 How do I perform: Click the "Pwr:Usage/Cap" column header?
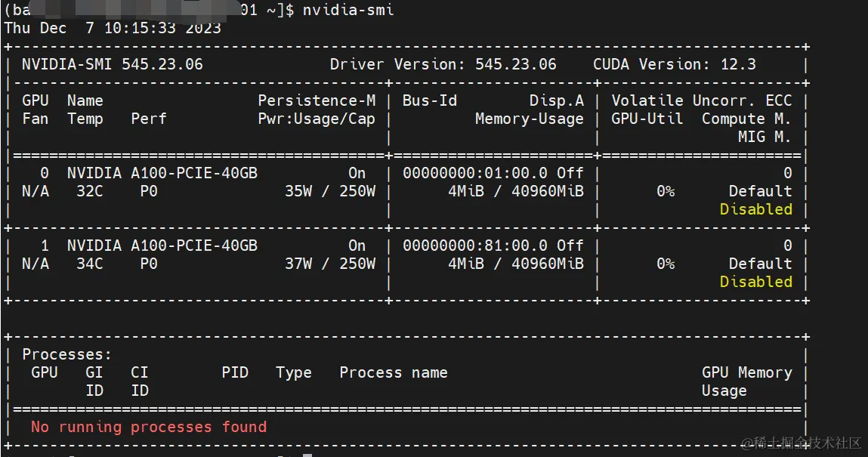coord(317,119)
